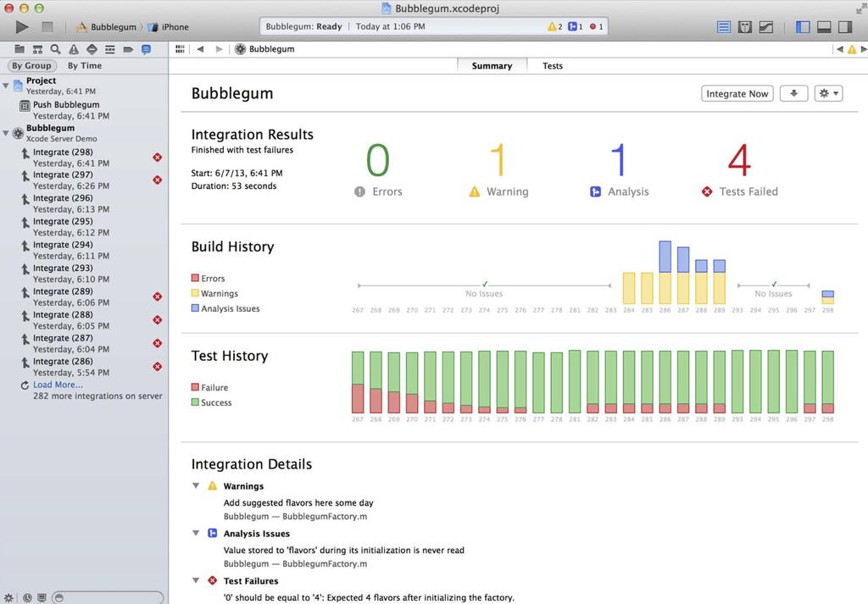Open the Project navigator
Image resolution: width=868 pixels, height=604 pixels.
click(19, 49)
